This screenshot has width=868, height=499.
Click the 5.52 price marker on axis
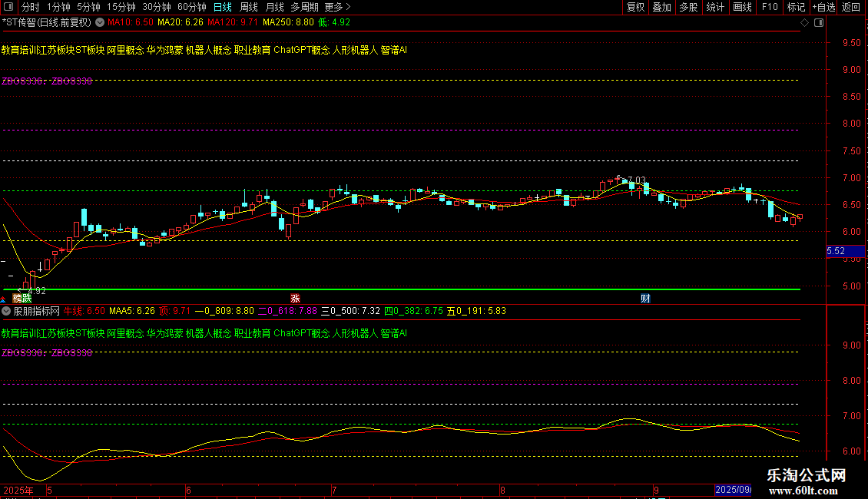click(845, 251)
